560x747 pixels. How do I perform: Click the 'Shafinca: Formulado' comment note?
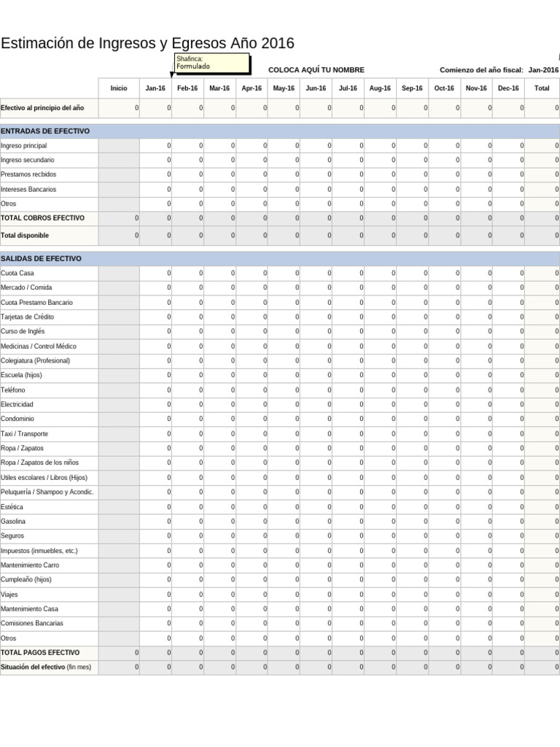click(x=212, y=63)
